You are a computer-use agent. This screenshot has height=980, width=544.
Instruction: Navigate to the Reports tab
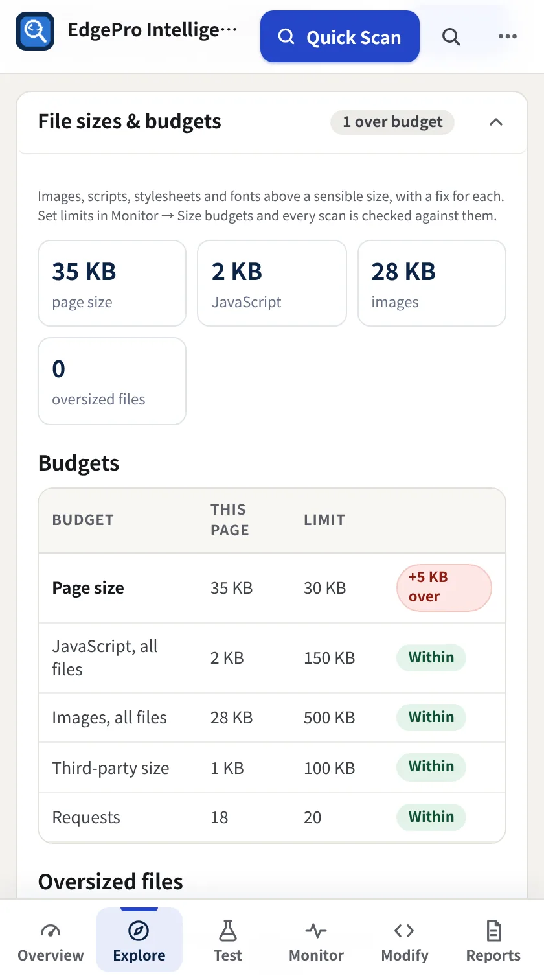(493, 940)
